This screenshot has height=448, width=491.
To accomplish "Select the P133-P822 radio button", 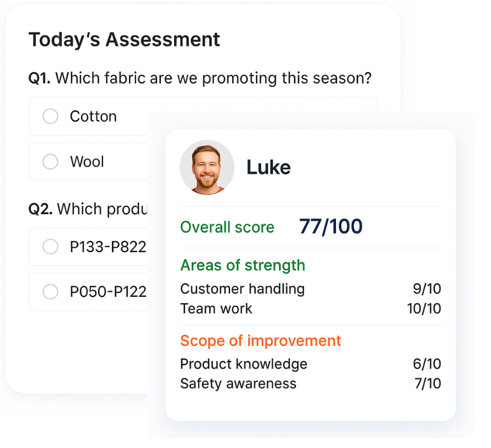I will coord(50,247).
